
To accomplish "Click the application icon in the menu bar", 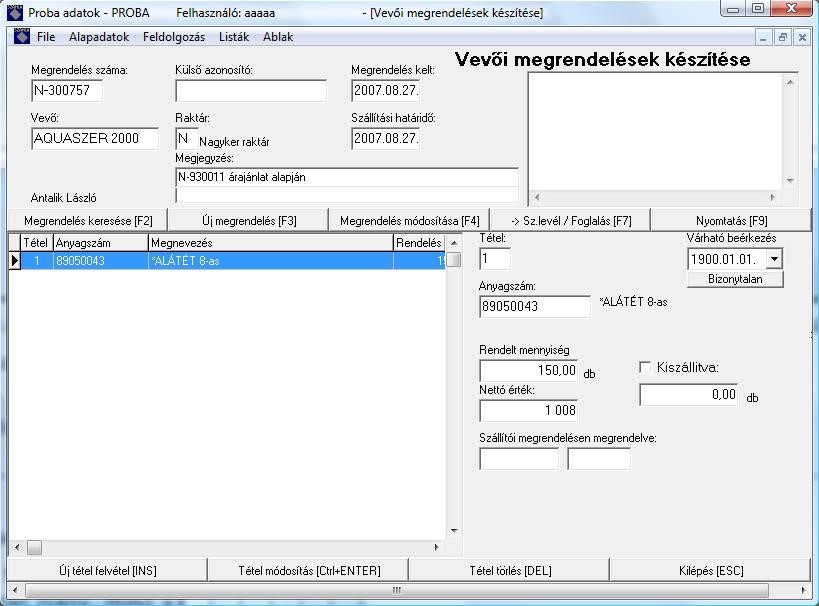I will [x=21, y=37].
